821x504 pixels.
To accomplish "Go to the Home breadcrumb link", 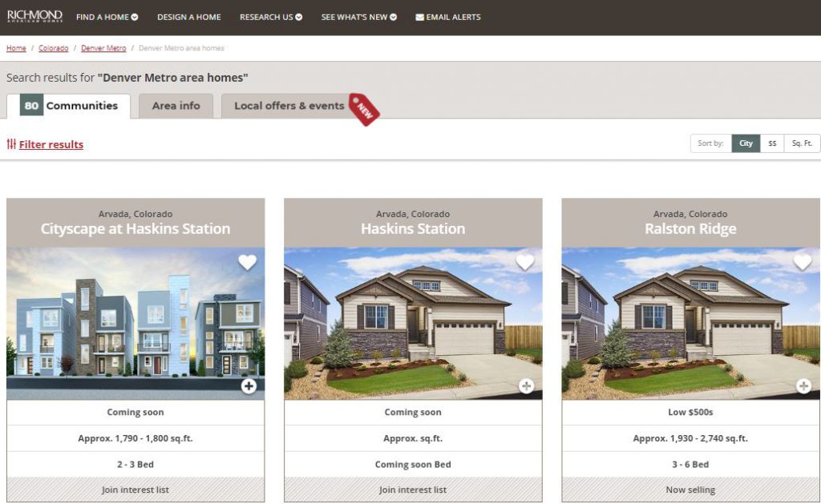I will 16,48.
